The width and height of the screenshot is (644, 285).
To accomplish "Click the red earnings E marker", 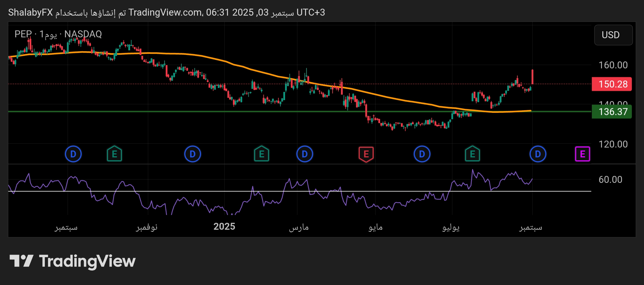I will click(366, 154).
